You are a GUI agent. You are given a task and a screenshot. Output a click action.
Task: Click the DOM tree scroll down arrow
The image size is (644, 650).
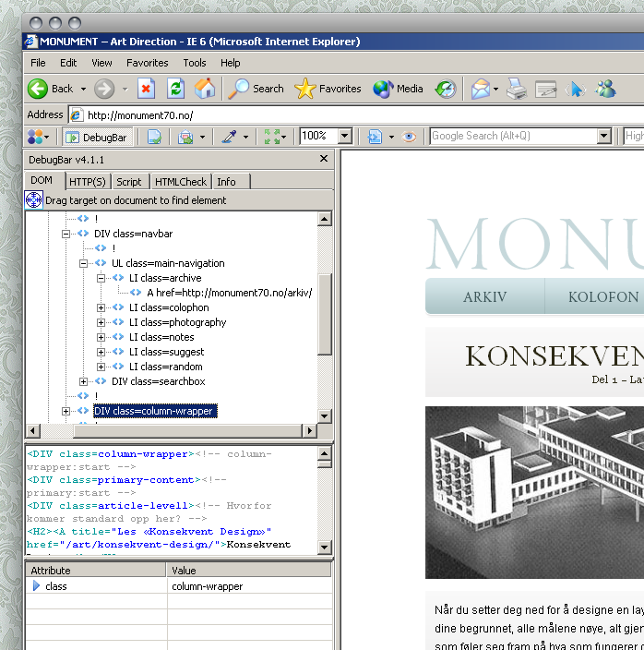[324, 415]
